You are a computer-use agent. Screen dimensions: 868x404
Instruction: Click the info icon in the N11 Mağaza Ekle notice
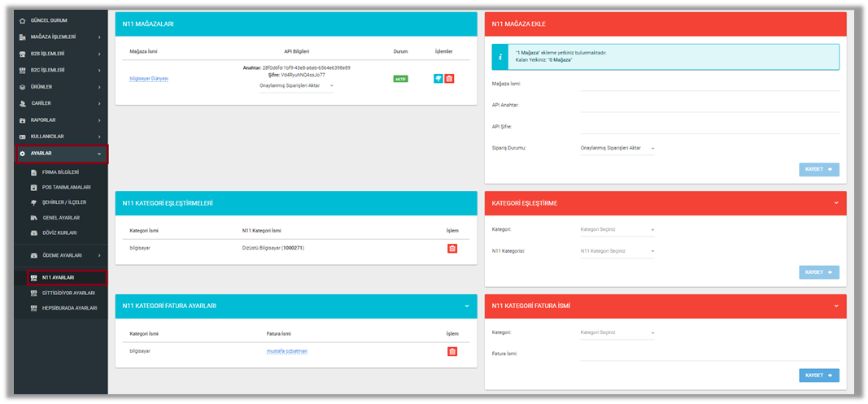(501, 56)
